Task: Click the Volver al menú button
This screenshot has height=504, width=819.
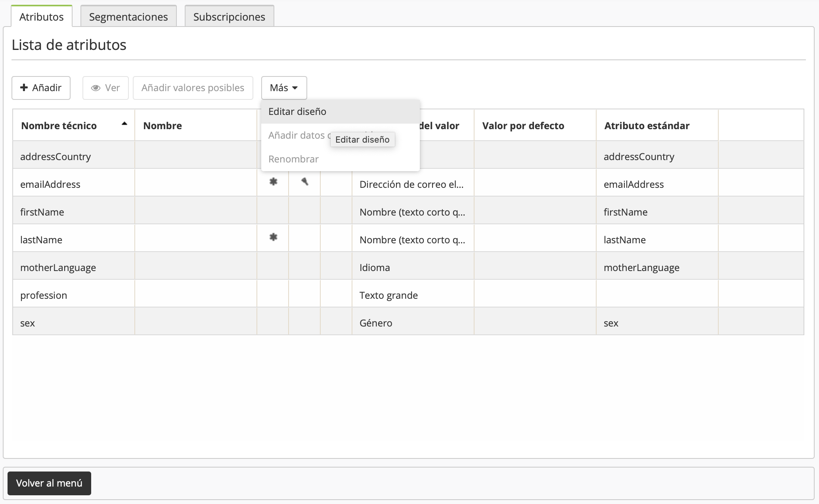Action: point(49,483)
